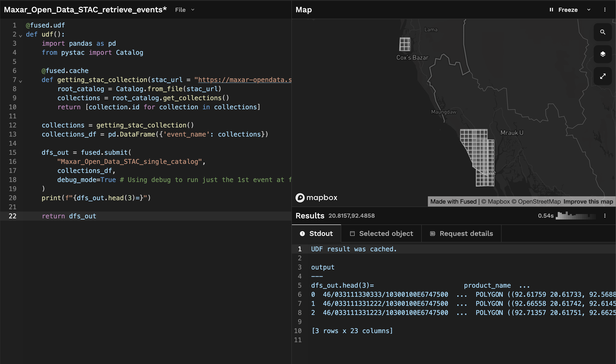Click the Mrauk U map label
Image resolution: width=616 pixels, height=364 pixels.
click(x=512, y=133)
